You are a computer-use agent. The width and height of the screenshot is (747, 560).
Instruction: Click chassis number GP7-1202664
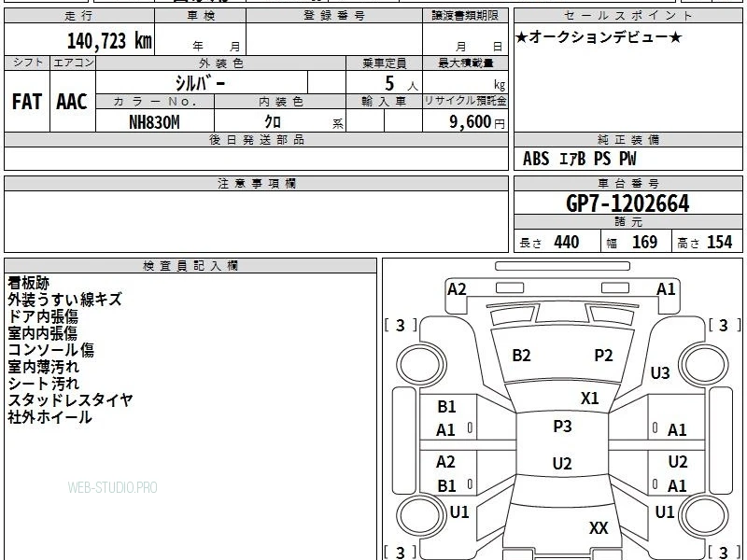(627, 203)
